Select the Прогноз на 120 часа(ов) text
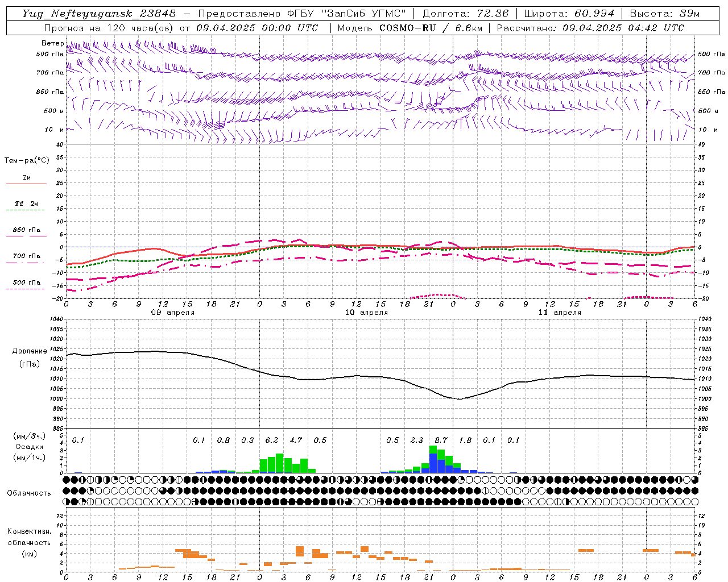 point(110,28)
